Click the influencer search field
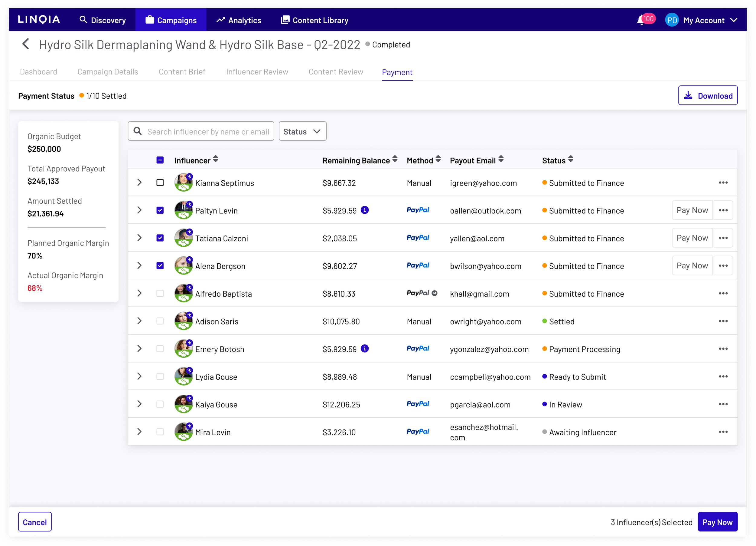The height and width of the screenshot is (546, 756). pyautogui.click(x=207, y=131)
